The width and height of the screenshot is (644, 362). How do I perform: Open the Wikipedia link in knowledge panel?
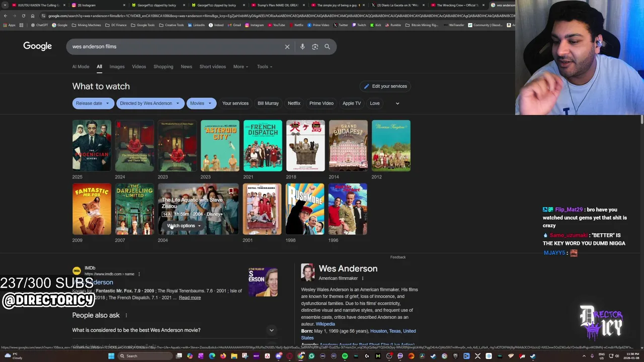tap(325, 324)
